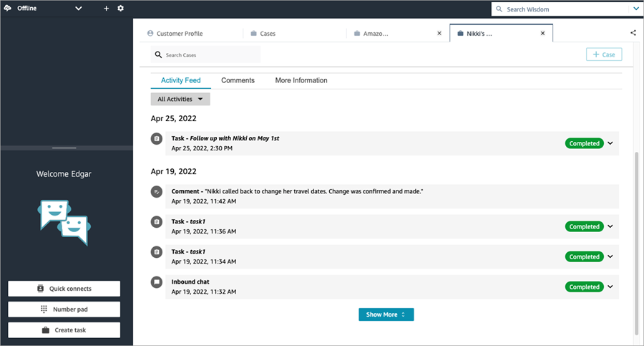
Task: Open the Offline agent status dropdown
Action: (x=79, y=9)
